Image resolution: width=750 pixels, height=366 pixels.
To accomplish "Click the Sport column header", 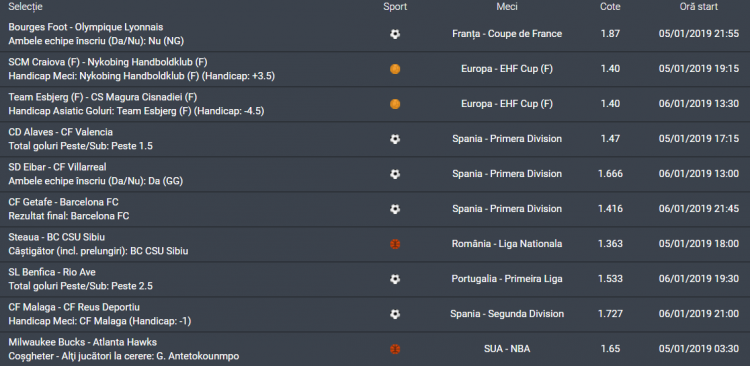I will pyautogui.click(x=395, y=7).
